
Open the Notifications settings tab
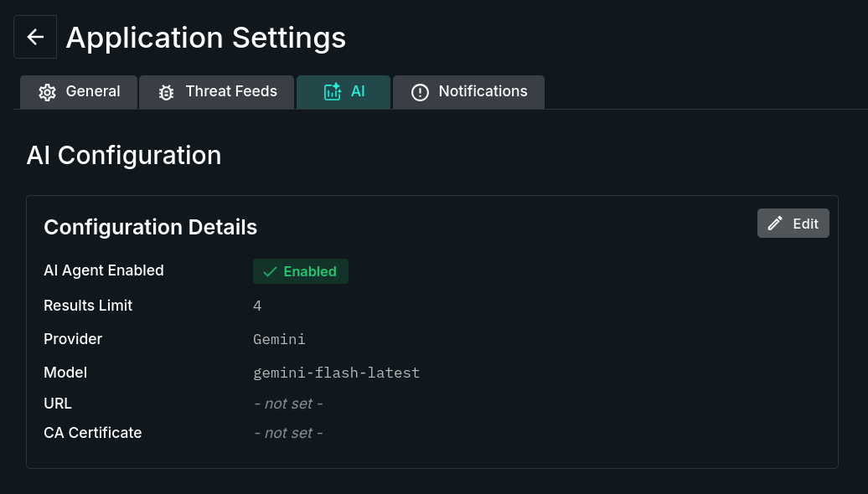(x=468, y=92)
